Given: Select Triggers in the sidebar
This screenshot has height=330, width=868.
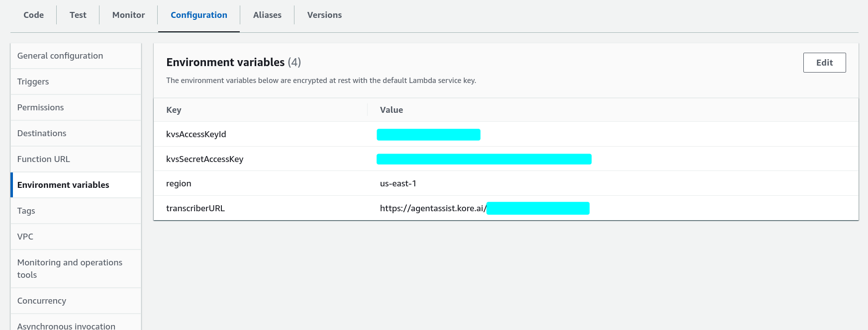Looking at the screenshot, I should pos(33,82).
